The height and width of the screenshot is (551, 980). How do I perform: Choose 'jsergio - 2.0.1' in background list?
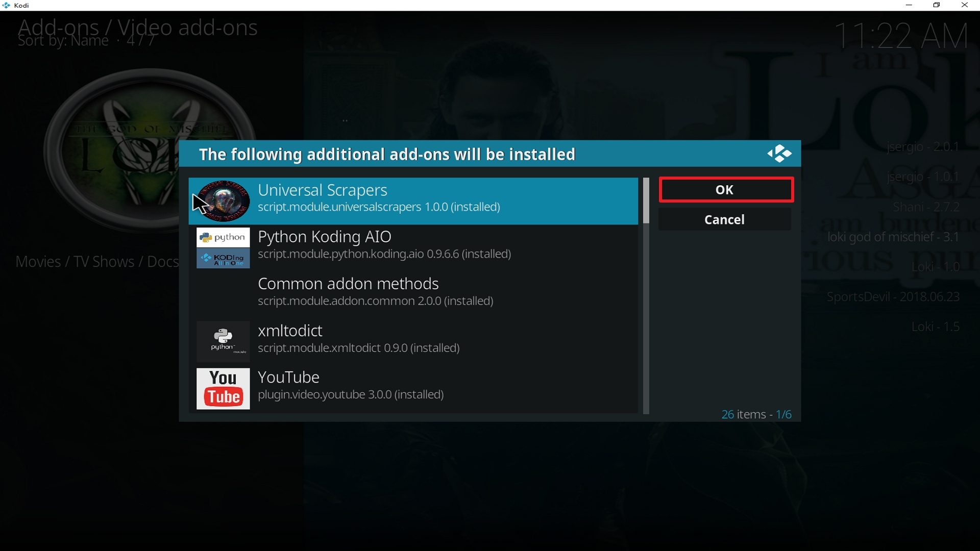pos(923,147)
